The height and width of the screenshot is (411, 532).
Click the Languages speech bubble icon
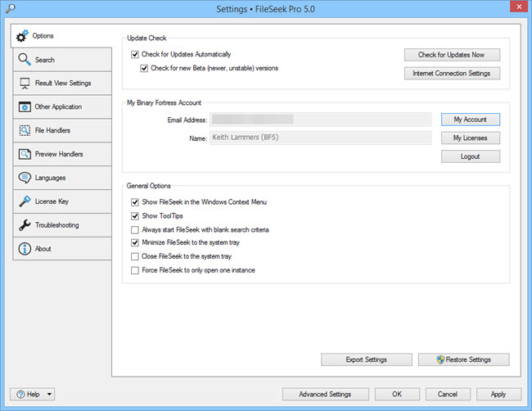pos(25,178)
